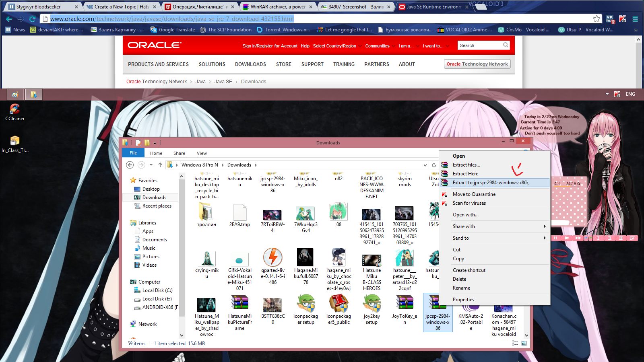Select the JoyToKey_en archive
Viewport: 644px width, 362px height.
pos(405,310)
